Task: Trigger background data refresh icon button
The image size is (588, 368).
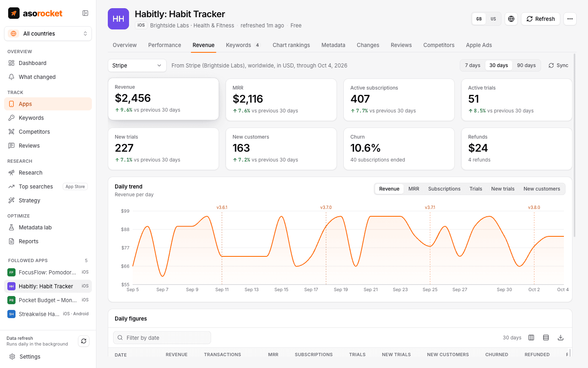Action: (84, 341)
